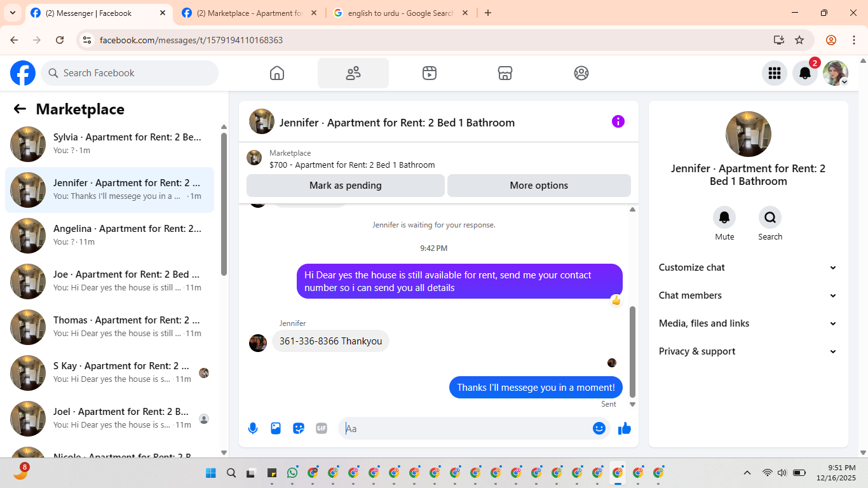Viewport: 868px width, 488px height.
Task: Open Jennifer's large profile thumbnail
Action: click(749, 134)
